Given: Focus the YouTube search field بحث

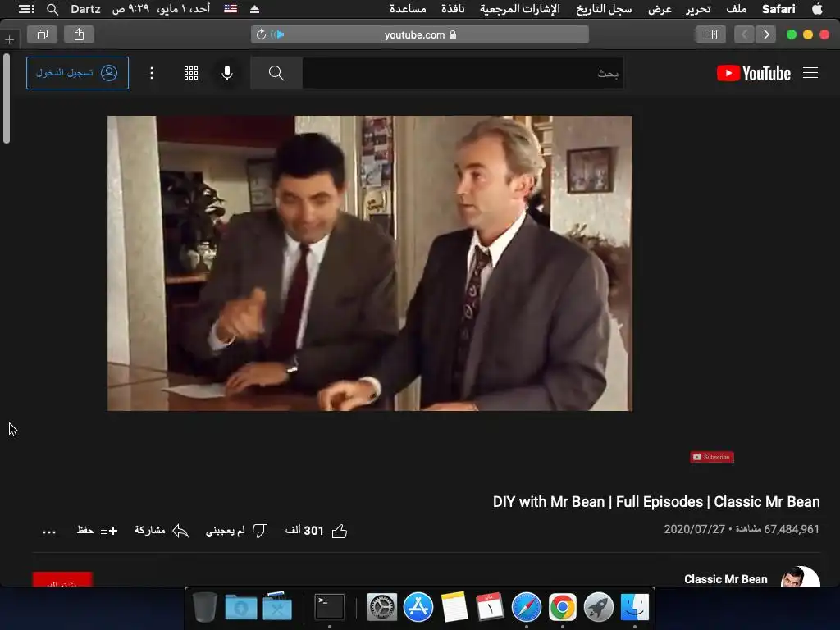Looking at the screenshot, I should (463, 73).
